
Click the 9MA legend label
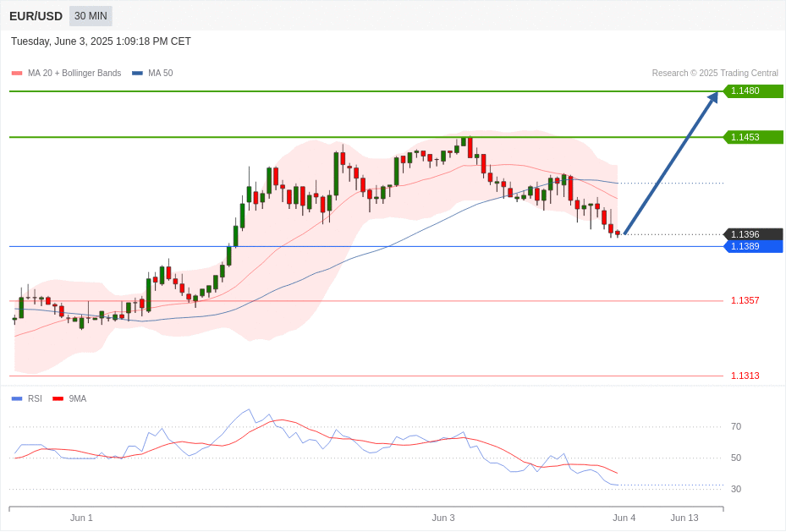[78, 398]
